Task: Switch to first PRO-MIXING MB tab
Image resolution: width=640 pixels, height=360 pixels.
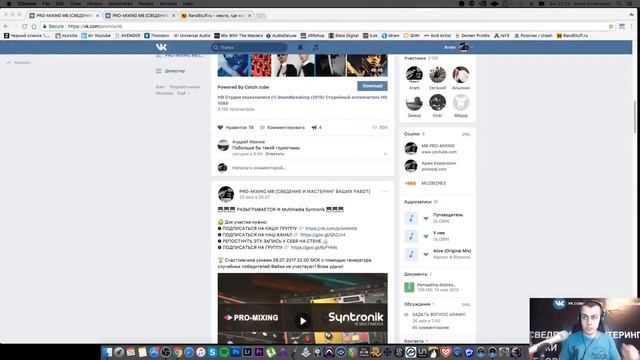Action: 64,16
